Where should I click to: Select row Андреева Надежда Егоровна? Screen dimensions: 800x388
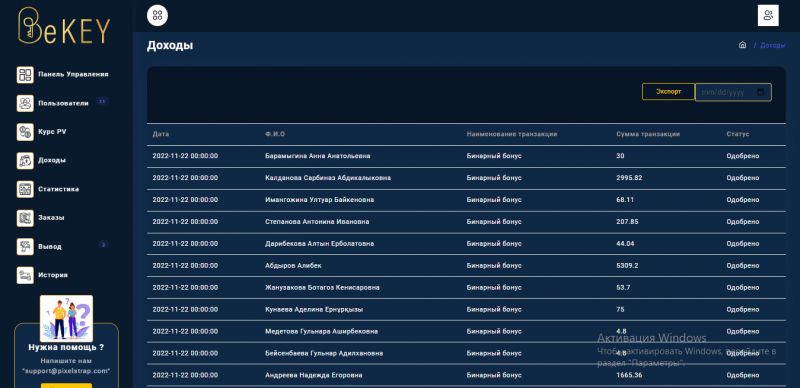coord(466,376)
